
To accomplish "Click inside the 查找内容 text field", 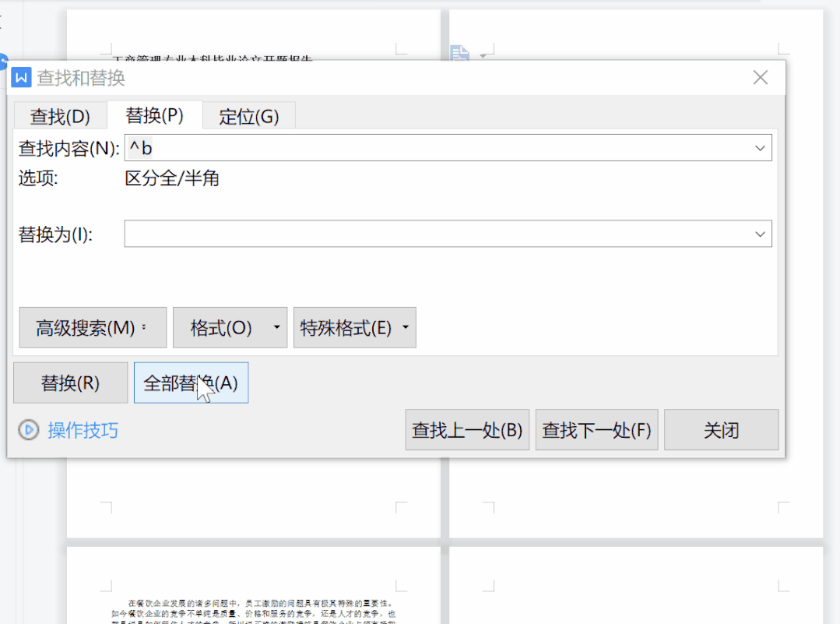I will 436,148.
